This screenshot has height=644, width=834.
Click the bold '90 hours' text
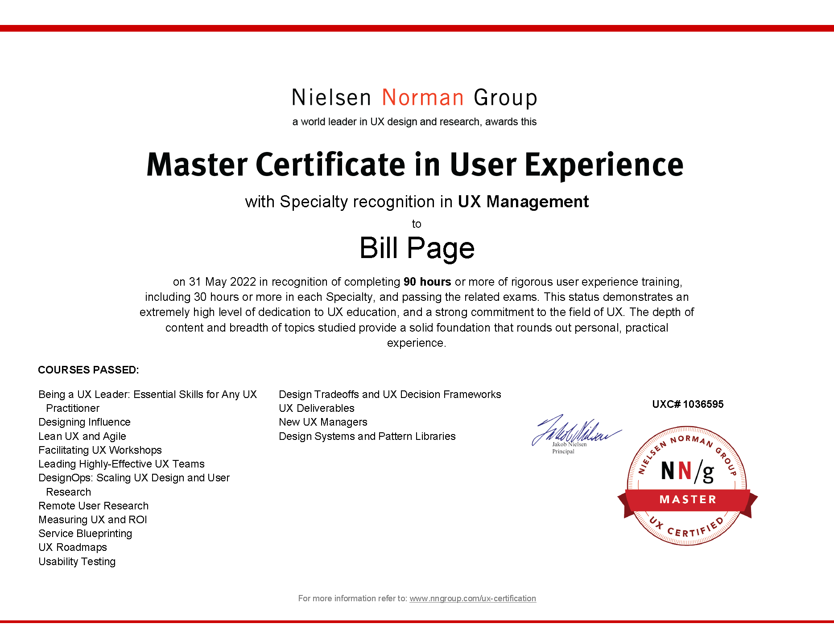click(427, 282)
